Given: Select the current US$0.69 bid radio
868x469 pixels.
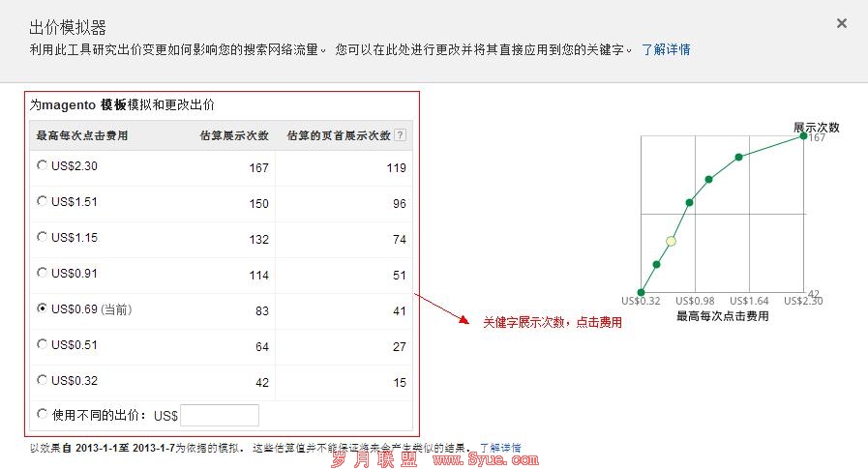Looking at the screenshot, I should [42, 308].
